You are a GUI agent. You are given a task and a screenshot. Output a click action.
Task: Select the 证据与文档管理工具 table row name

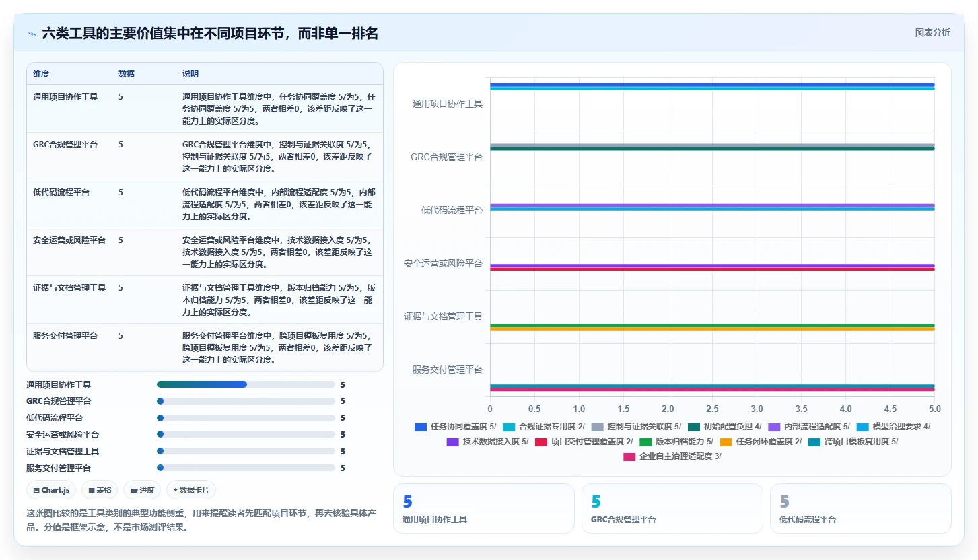tap(69, 288)
